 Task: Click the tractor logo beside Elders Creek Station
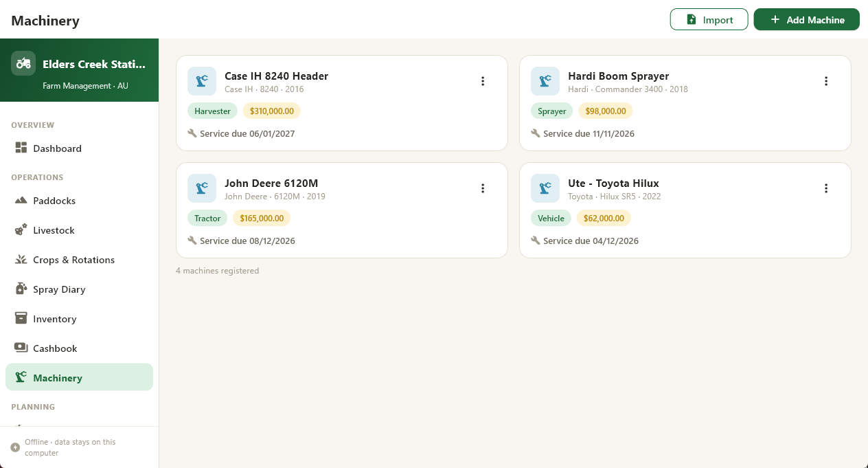[23, 63]
